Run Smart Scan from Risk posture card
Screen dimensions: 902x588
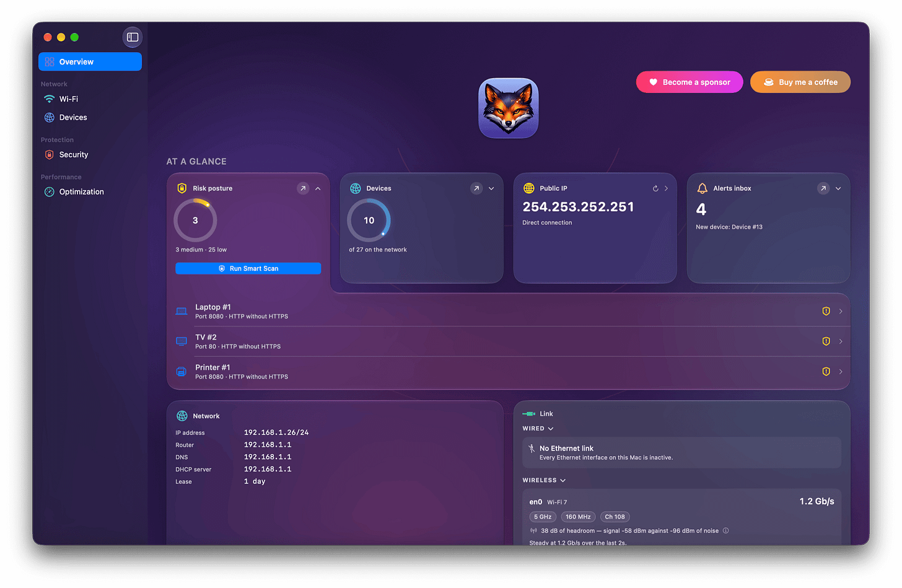[x=248, y=268]
